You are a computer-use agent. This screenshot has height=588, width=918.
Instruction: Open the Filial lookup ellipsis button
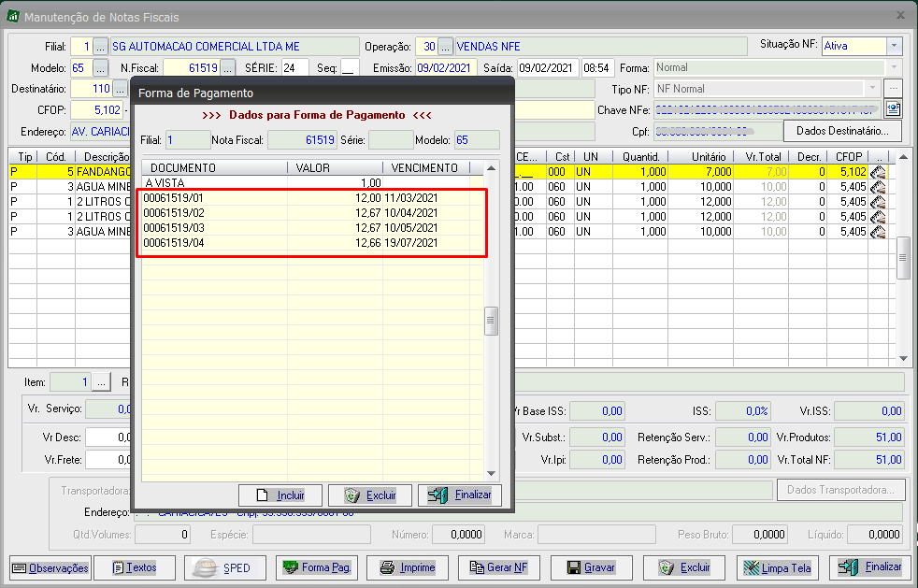(x=101, y=46)
